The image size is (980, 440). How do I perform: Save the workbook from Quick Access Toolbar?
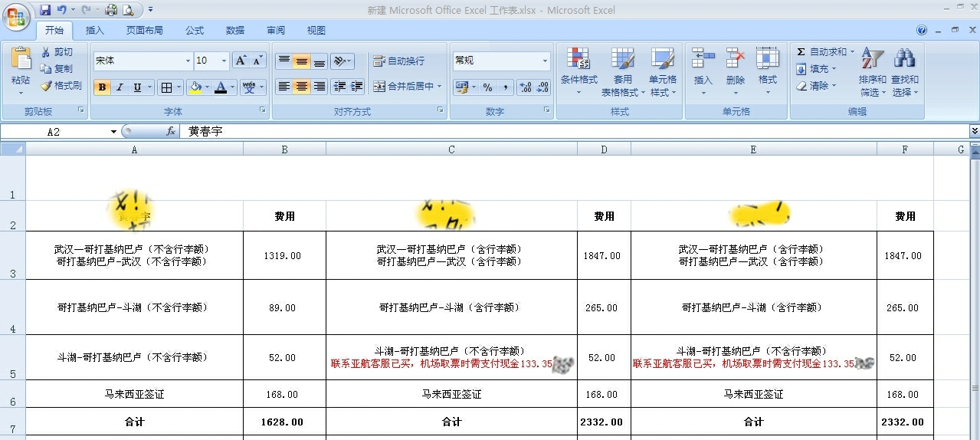point(45,10)
